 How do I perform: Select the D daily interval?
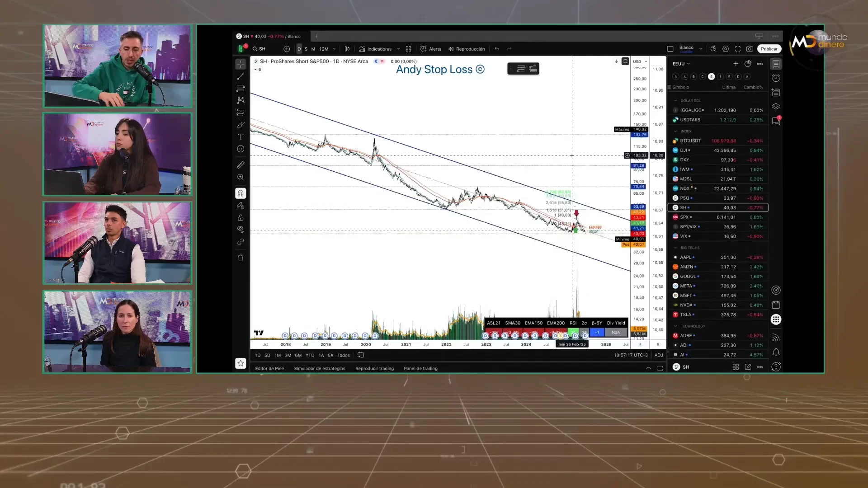[x=299, y=49]
